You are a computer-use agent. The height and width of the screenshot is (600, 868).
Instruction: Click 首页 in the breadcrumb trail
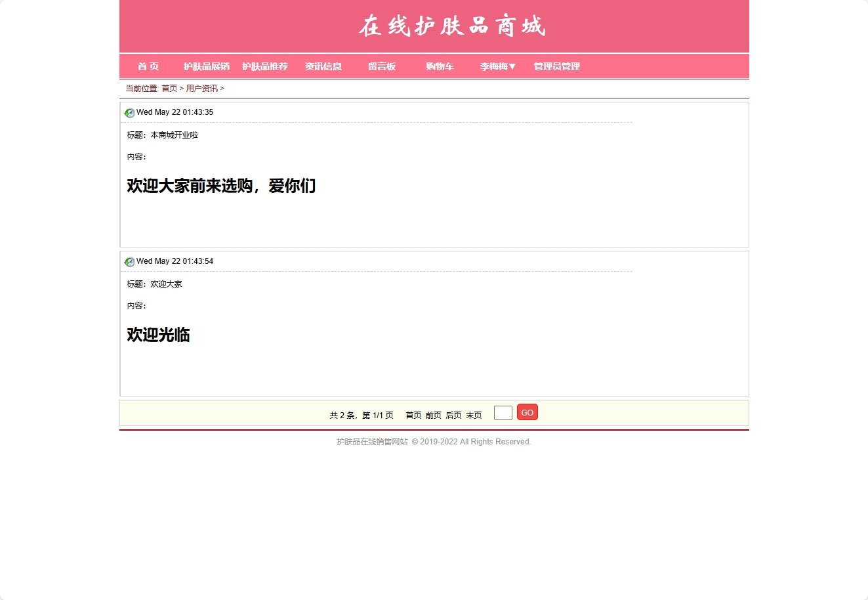click(x=170, y=88)
